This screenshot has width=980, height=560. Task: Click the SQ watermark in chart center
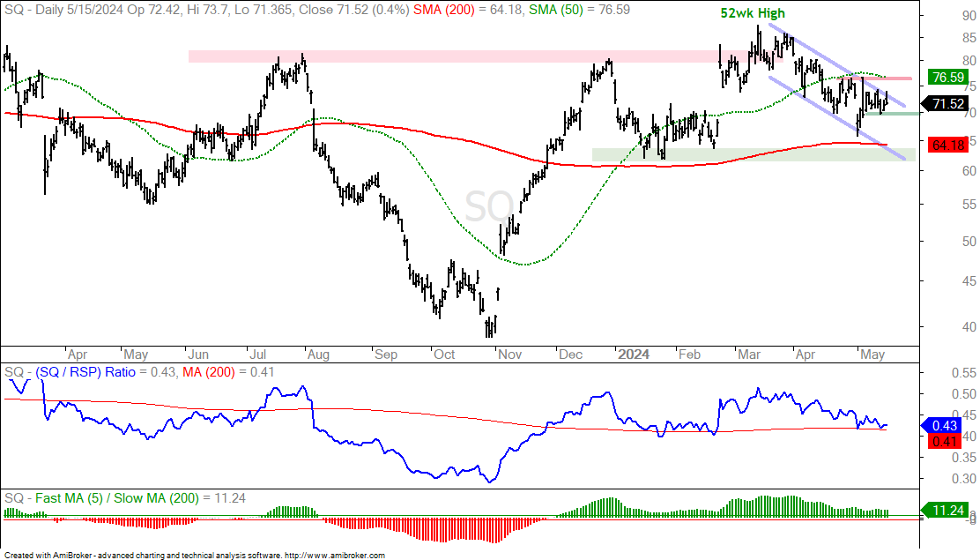pos(489,205)
